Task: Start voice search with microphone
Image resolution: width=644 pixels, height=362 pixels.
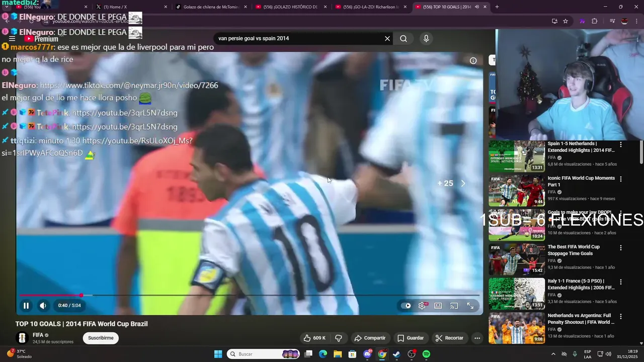Action: click(426, 39)
